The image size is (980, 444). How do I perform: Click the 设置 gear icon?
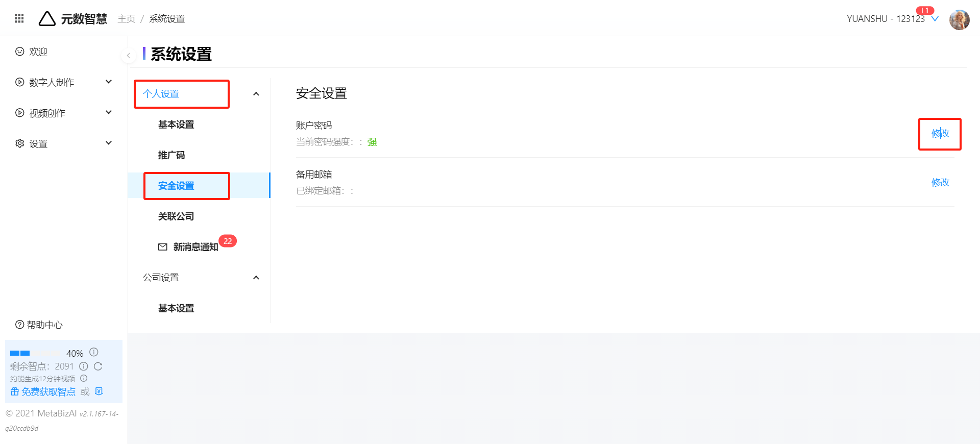coord(20,143)
